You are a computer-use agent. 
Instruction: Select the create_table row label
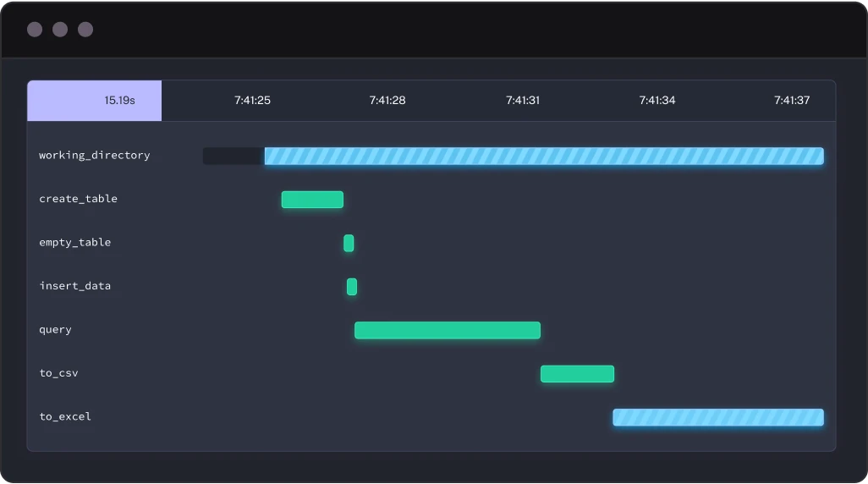click(x=78, y=199)
